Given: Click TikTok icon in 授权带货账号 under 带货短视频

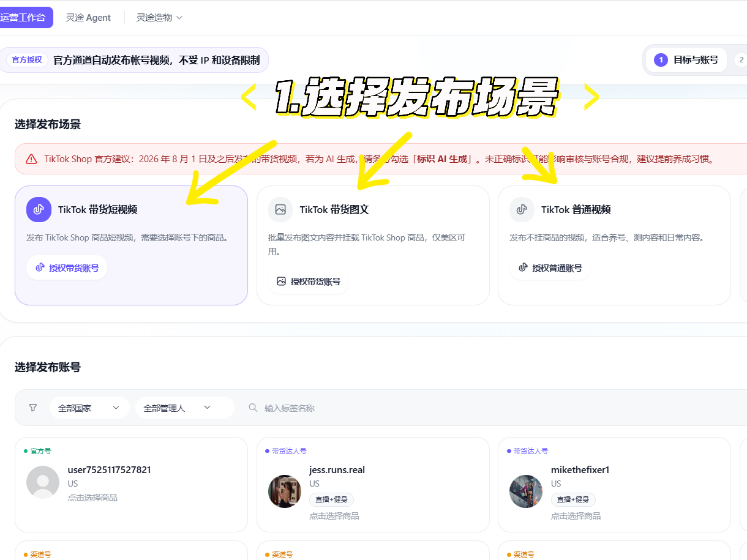Looking at the screenshot, I should coord(40,268).
